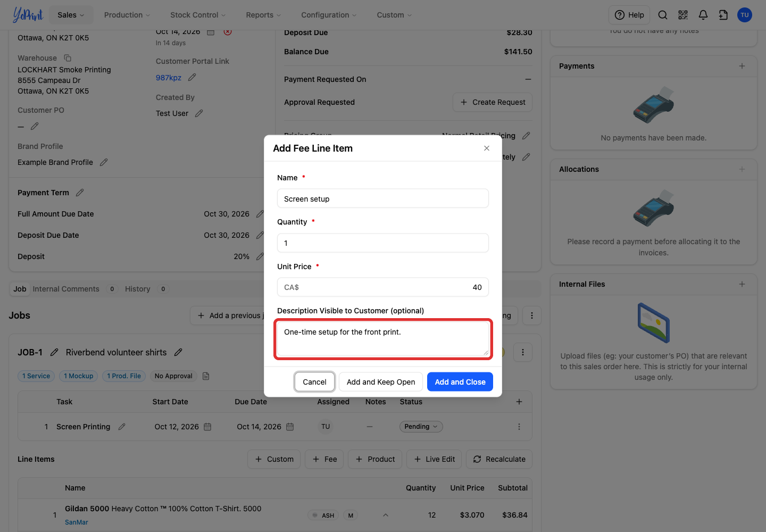This screenshot has height=532, width=766.
Task: Open the search magnifier icon in header
Action: [x=663, y=15]
